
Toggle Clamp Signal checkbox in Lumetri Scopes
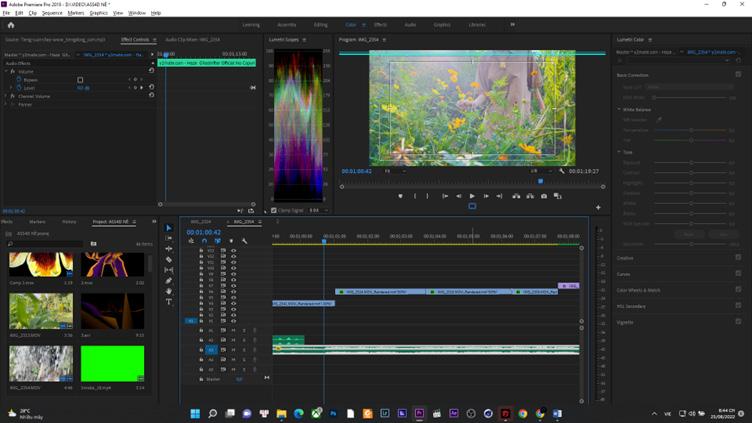[x=273, y=210]
